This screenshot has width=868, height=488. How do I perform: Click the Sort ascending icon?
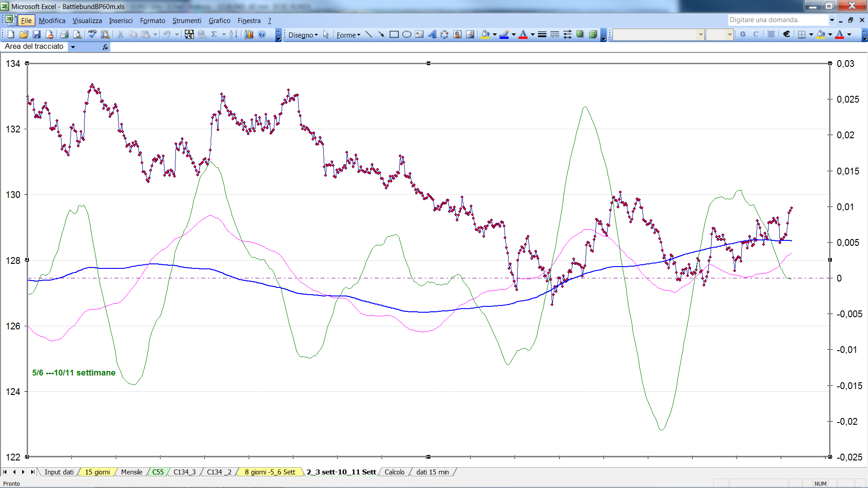click(233, 34)
